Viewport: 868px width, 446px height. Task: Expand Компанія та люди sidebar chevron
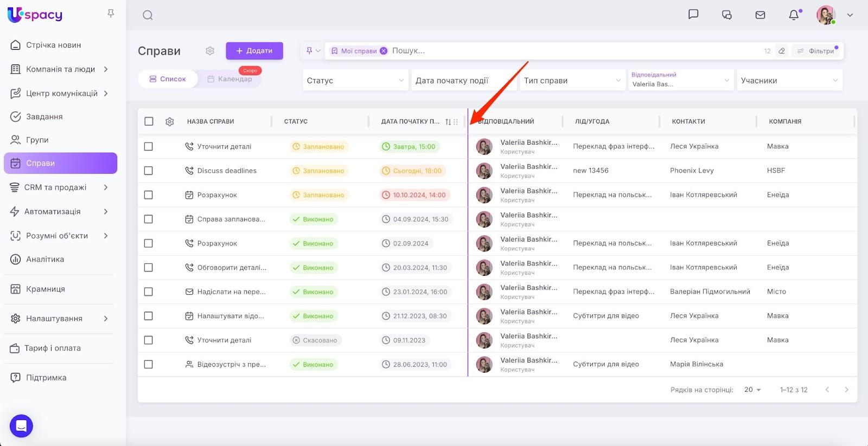[106, 69]
